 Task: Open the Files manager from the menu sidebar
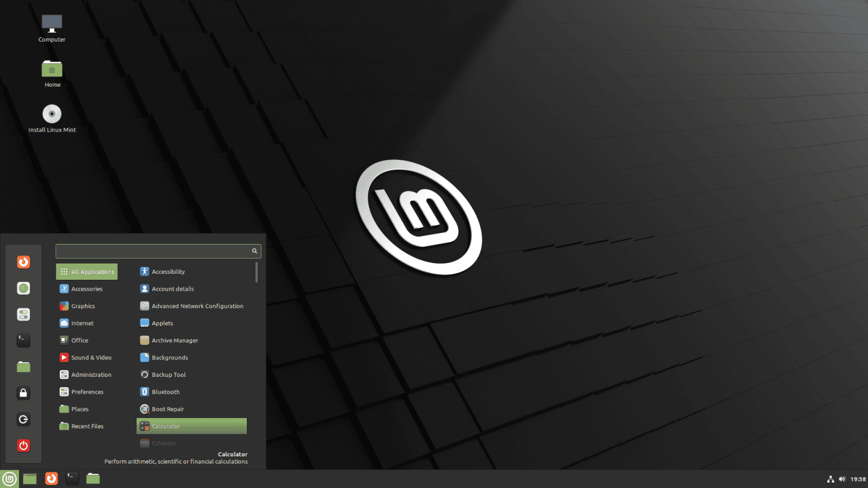click(23, 367)
